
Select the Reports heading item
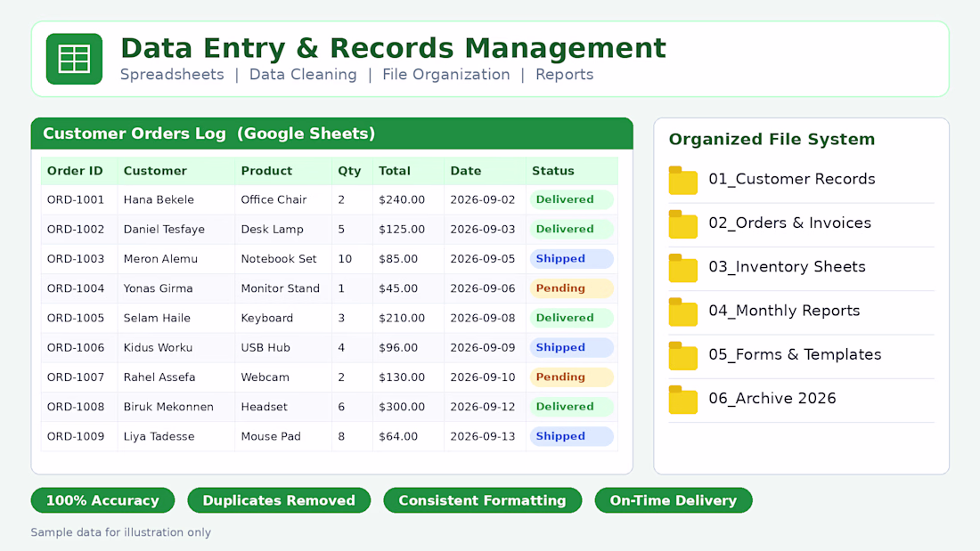pyautogui.click(x=564, y=75)
